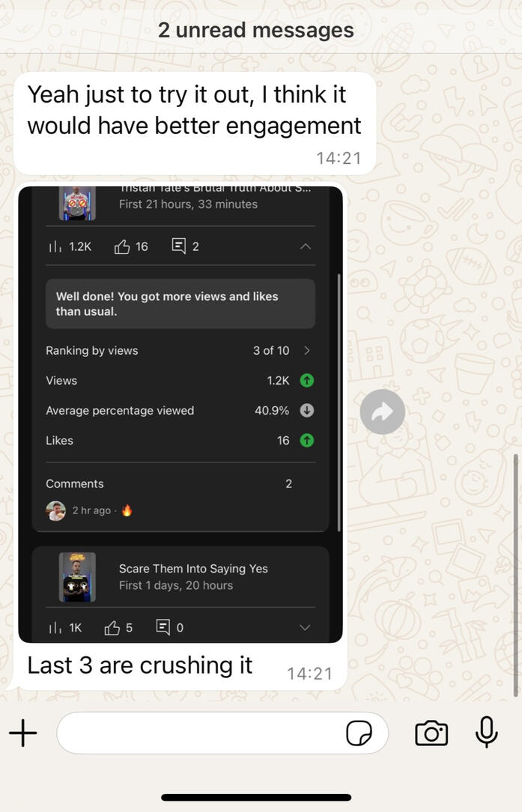Open the sticker picker icon
The width and height of the screenshot is (522, 812).
tap(359, 733)
